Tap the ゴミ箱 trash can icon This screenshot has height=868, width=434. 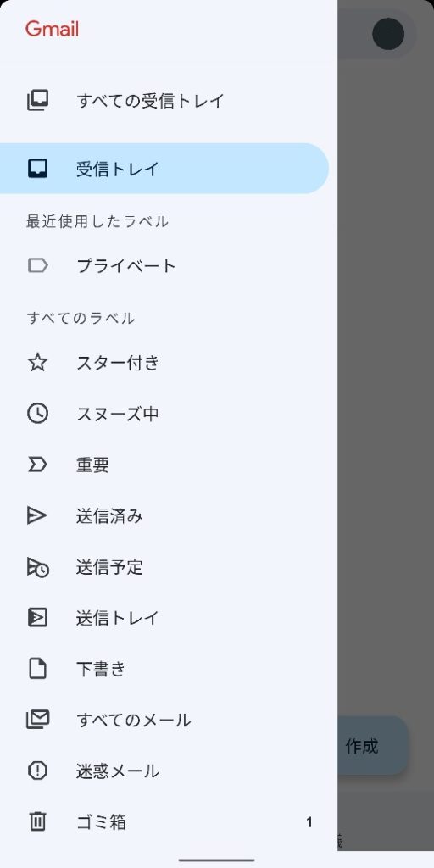click(x=37, y=821)
